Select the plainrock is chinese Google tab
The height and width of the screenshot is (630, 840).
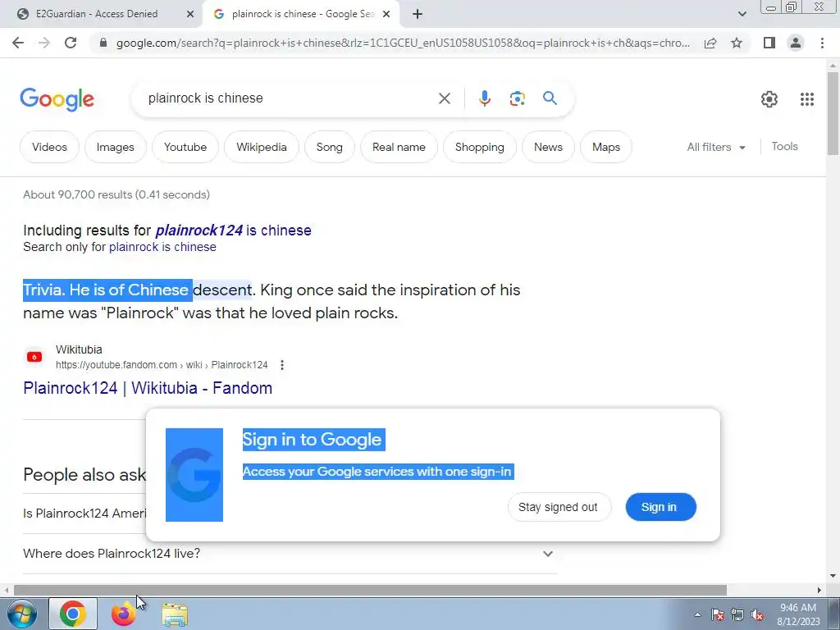pyautogui.click(x=303, y=14)
